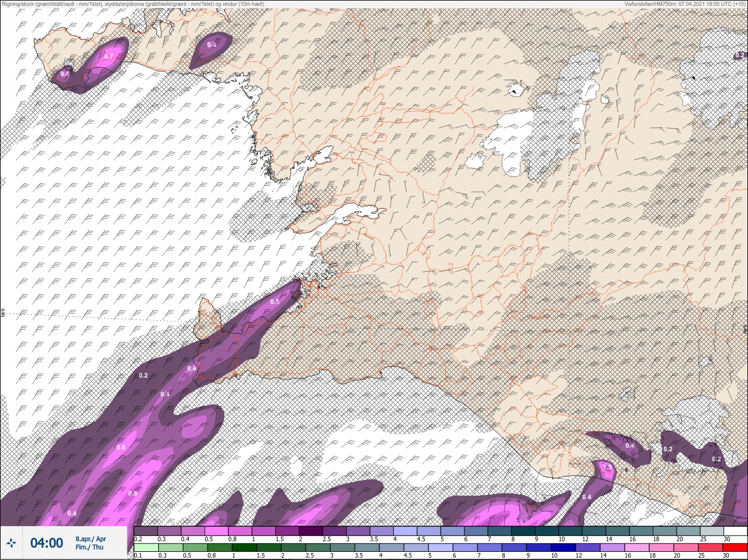Pick lower legend swatch between 0.1 and 0.3
The image size is (748, 560).
pyautogui.click(x=146, y=548)
